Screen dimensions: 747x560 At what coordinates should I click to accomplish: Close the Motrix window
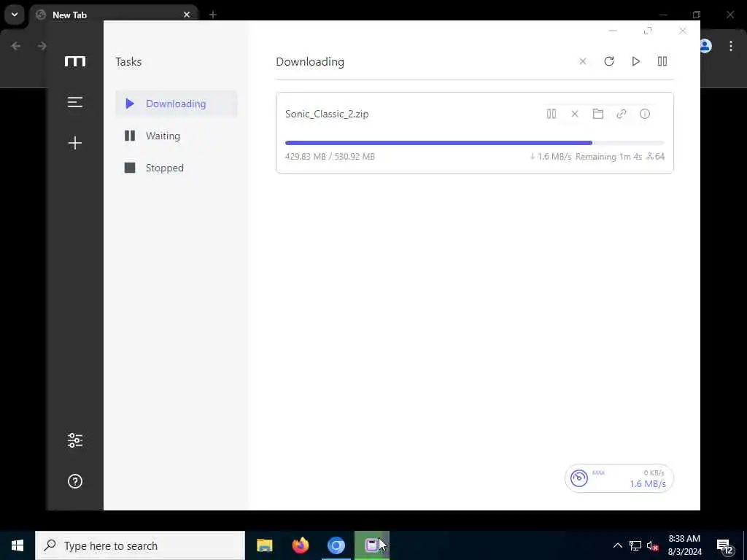tap(683, 31)
